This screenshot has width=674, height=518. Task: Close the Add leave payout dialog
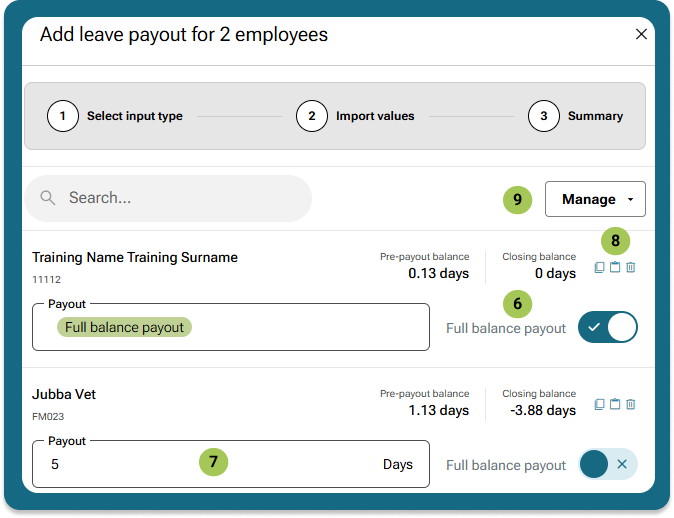click(x=641, y=34)
